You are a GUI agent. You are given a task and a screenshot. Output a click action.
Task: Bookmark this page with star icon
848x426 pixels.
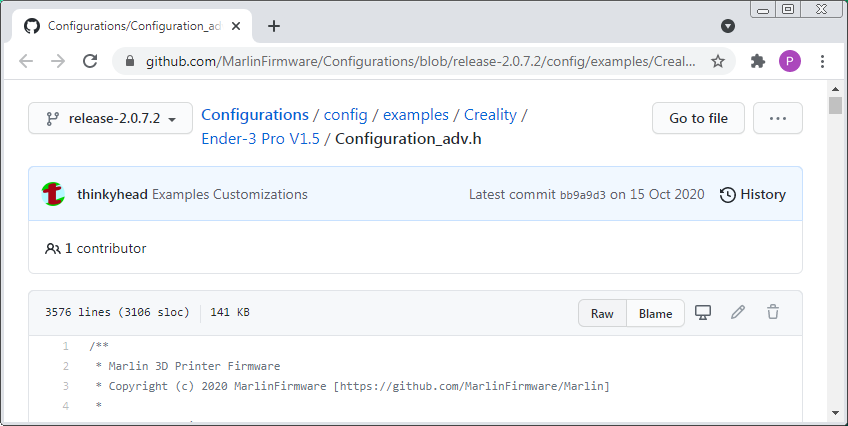coord(718,61)
